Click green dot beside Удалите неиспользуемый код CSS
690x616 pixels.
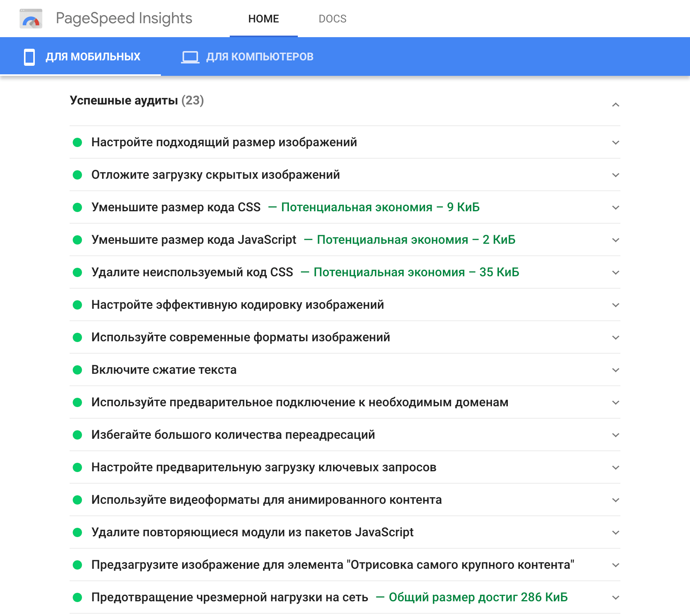(77, 272)
